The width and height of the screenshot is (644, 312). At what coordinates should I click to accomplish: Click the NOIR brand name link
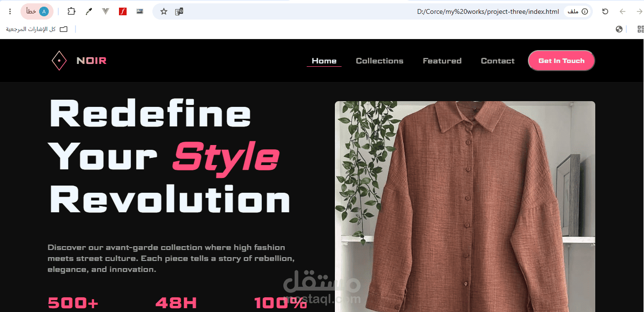click(x=91, y=61)
